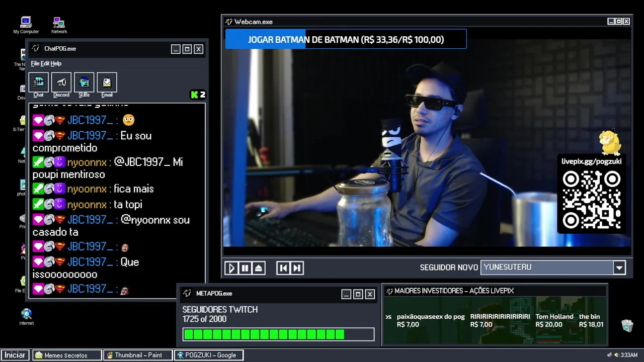This screenshot has height=362, width=644.
Task: Click 'paixãoquaseex do pog' investor entry
Action: pos(431,320)
